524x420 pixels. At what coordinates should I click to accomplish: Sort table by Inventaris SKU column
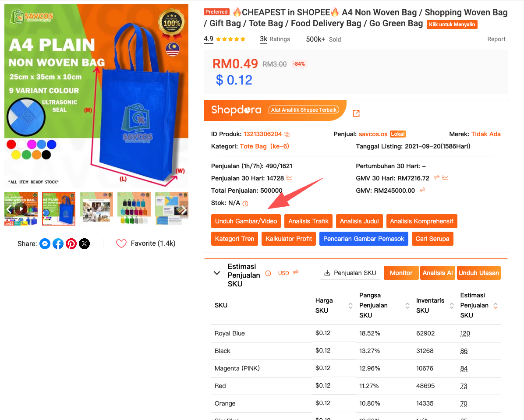451,306
